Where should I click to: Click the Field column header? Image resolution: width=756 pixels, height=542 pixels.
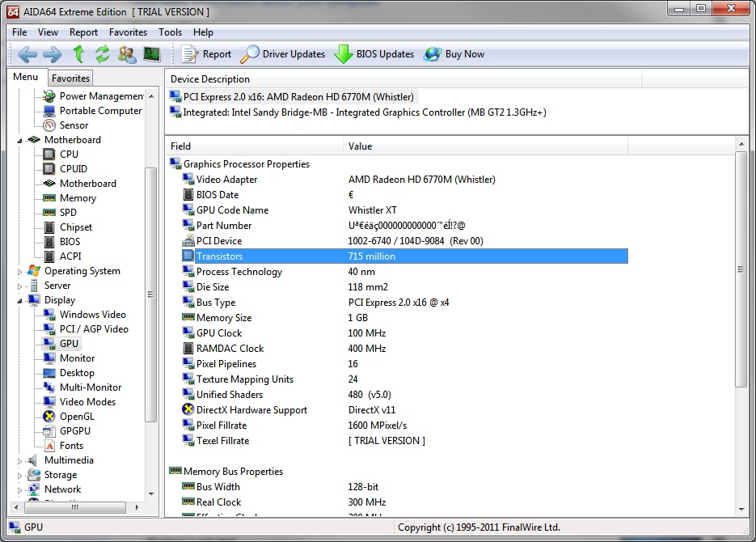[x=255, y=146]
